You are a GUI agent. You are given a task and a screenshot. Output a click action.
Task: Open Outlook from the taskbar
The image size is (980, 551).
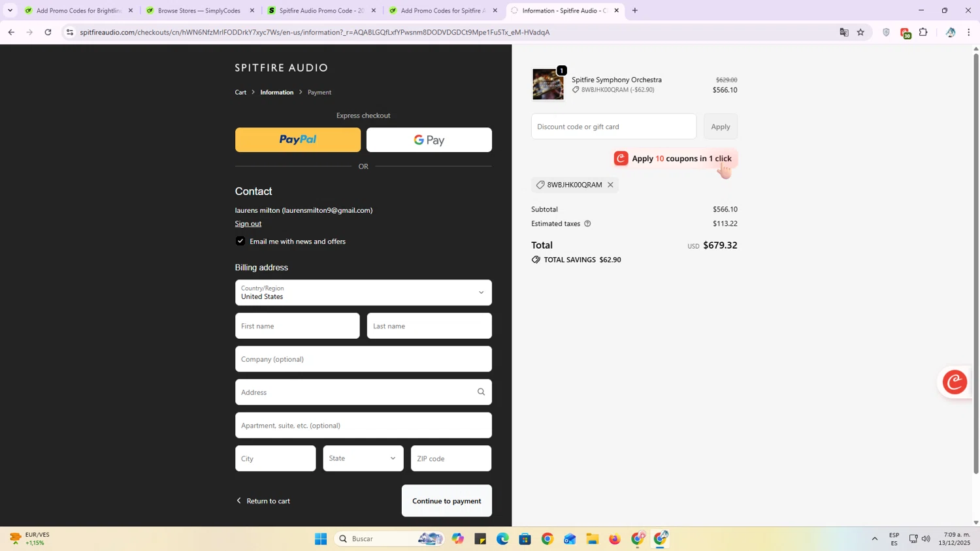[x=570, y=539]
